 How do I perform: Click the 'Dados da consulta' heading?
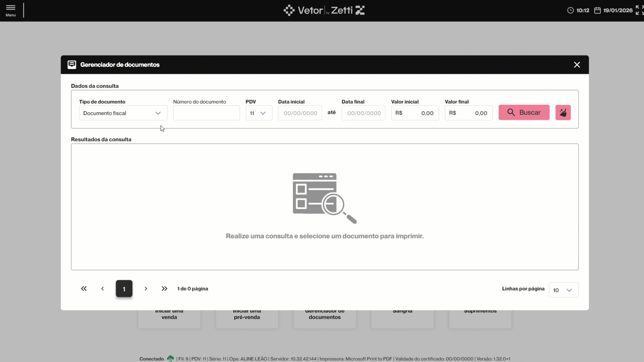click(x=95, y=86)
